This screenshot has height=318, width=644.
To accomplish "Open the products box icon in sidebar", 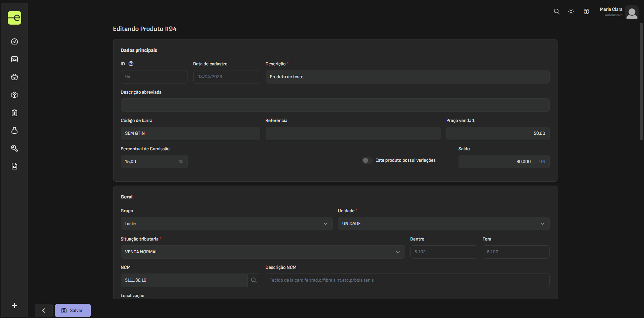I will tap(14, 95).
